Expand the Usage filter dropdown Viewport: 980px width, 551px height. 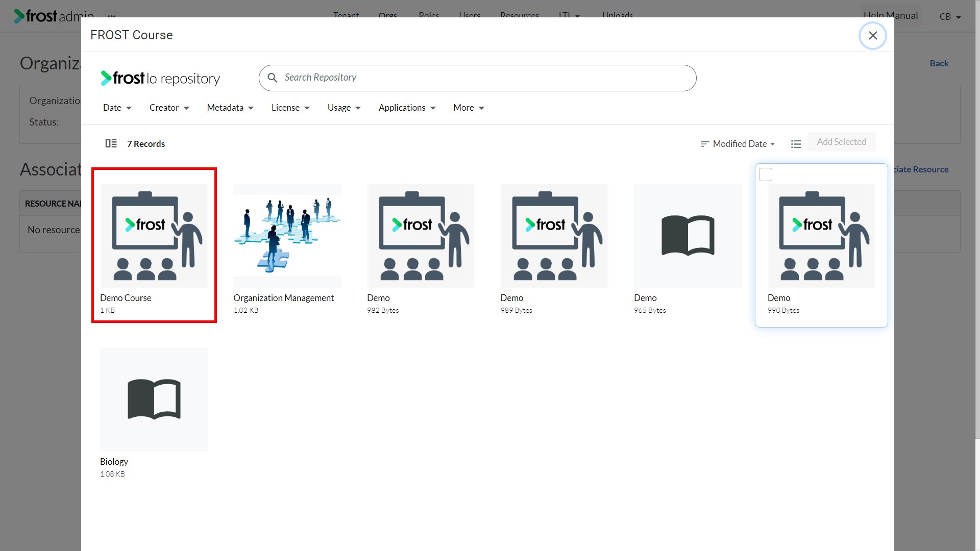coord(344,108)
